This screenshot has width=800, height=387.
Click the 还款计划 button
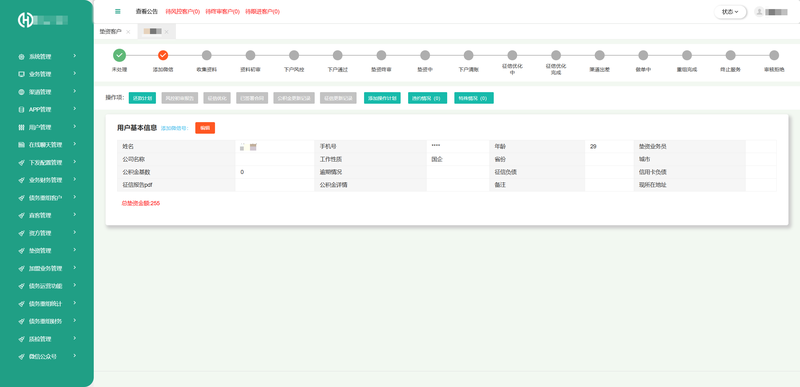(142, 98)
